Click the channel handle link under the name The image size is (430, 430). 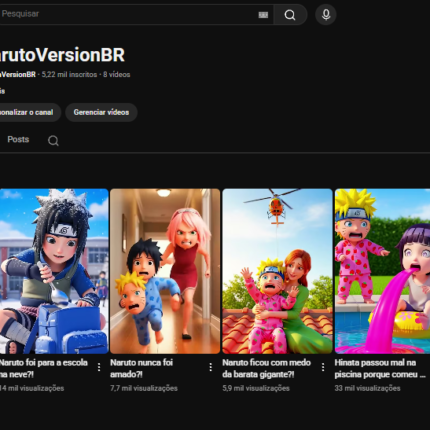pyautogui.click(x=17, y=74)
